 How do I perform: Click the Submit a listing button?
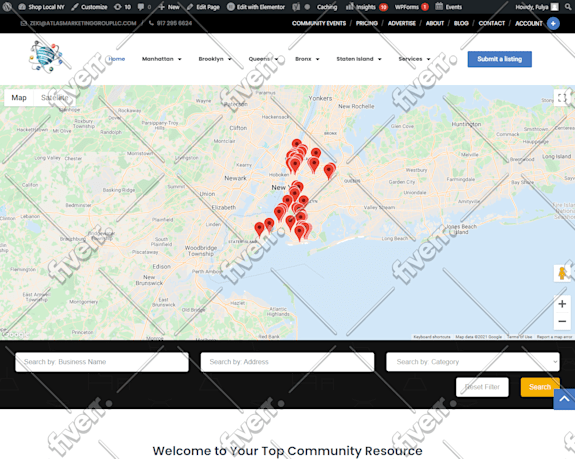click(x=499, y=59)
